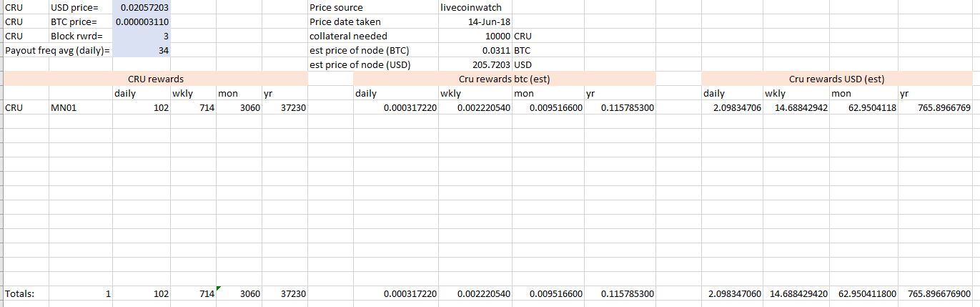This screenshot has height=307, width=980.
Task: Click 'mon' header under Cru rewards btc
Action: click(548, 93)
